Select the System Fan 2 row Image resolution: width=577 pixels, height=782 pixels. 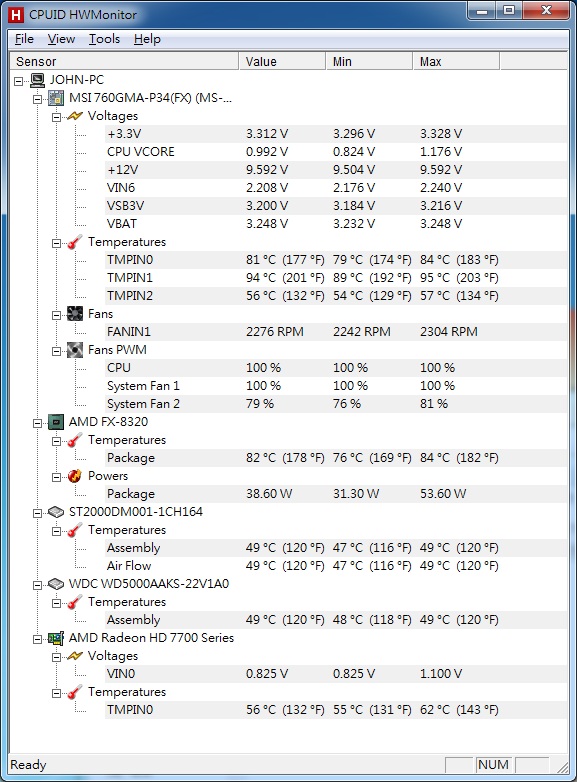click(336, 403)
